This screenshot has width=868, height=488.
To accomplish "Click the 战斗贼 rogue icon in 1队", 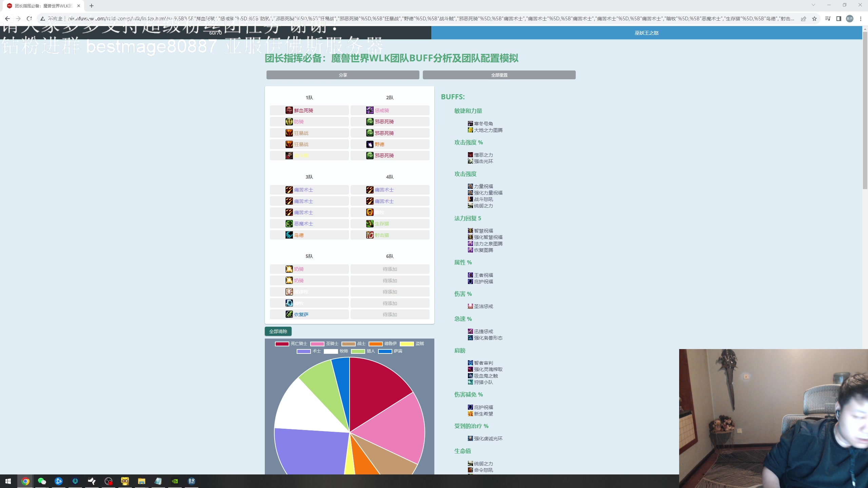I will (289, 156).
